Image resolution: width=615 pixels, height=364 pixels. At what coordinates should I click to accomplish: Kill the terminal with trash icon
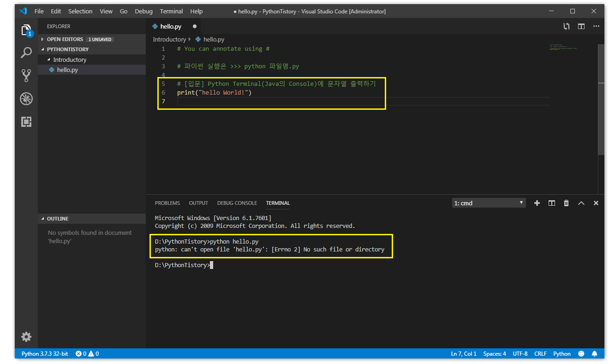[566, 203]
